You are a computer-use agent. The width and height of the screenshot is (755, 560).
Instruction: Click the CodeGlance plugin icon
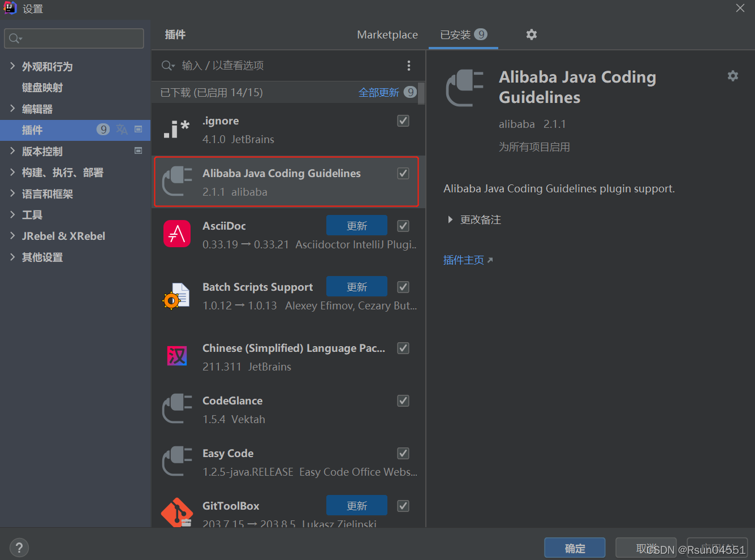tap(177, 409)
